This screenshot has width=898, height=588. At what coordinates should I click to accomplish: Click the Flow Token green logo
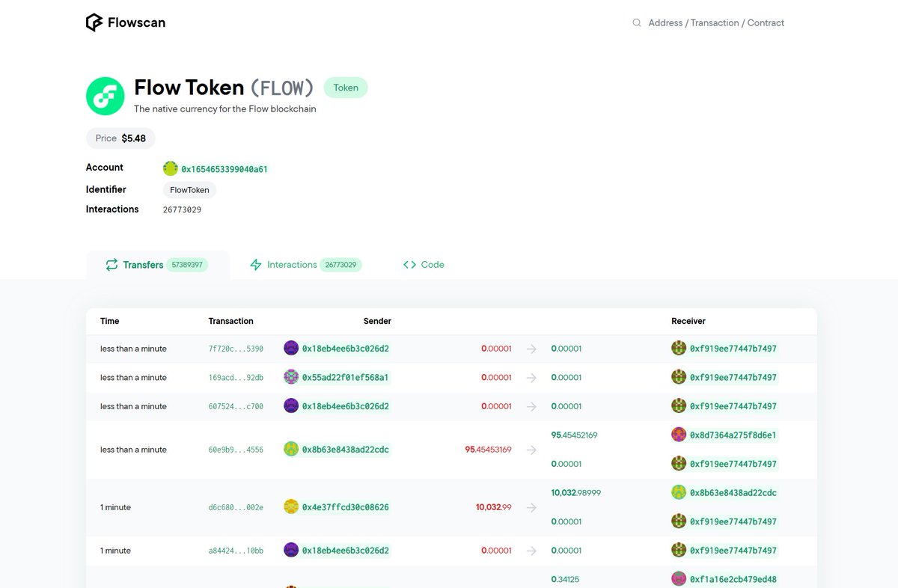point(105,96)
